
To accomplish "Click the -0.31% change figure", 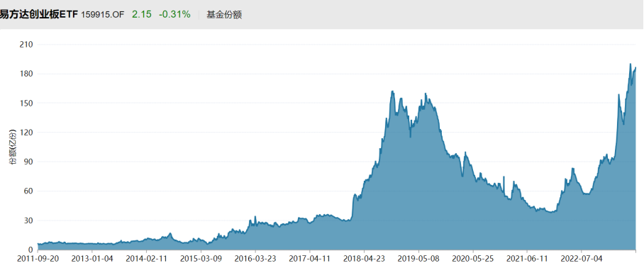I will [174, 15].
